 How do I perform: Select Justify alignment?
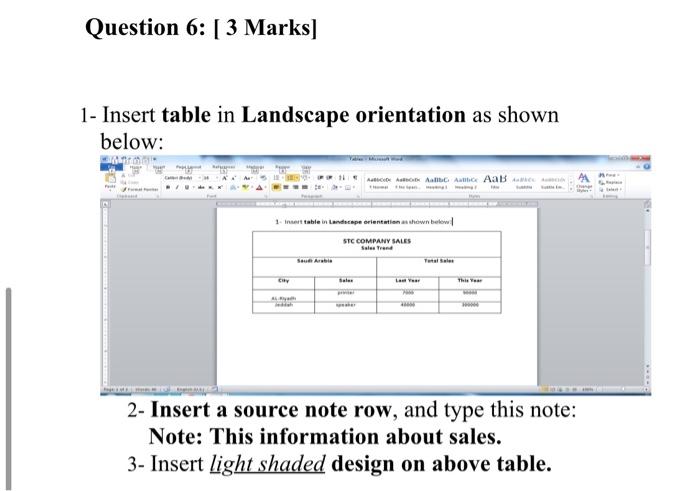coord(305,187)
